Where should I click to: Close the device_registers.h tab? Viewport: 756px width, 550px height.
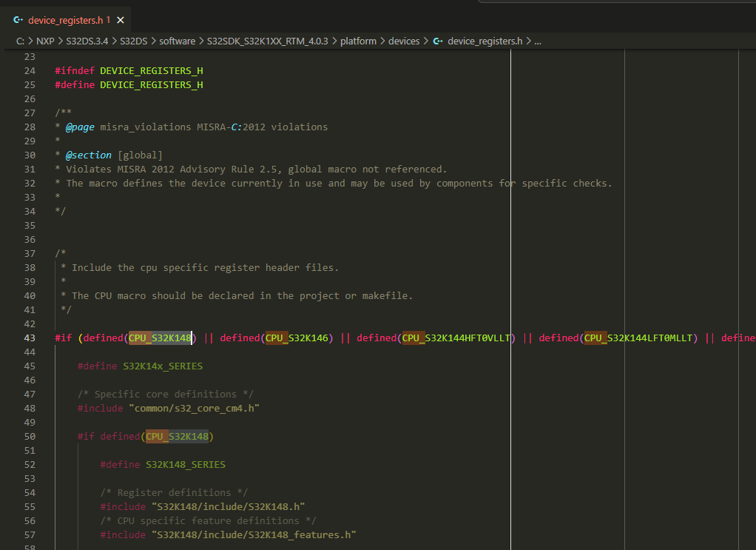point(120,21)
